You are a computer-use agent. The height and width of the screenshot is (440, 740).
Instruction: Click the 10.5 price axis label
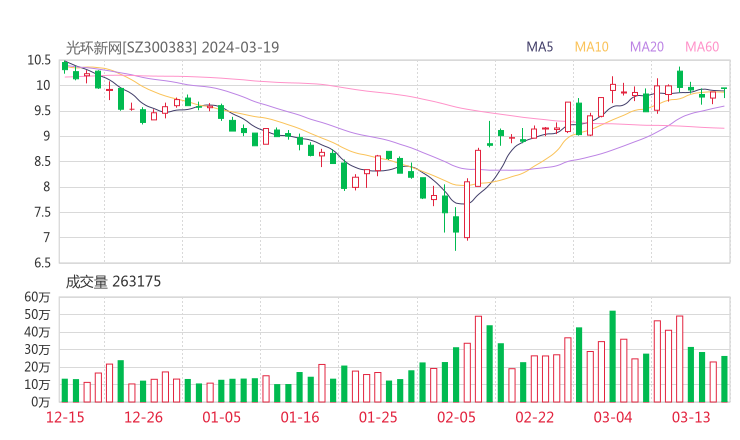click(39, 60)
